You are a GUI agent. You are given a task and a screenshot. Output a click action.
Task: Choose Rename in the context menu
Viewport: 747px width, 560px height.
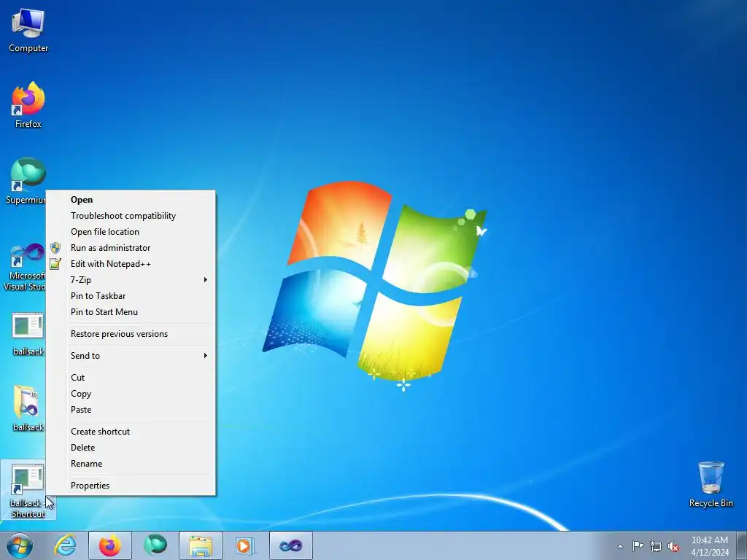coord(131,464)
